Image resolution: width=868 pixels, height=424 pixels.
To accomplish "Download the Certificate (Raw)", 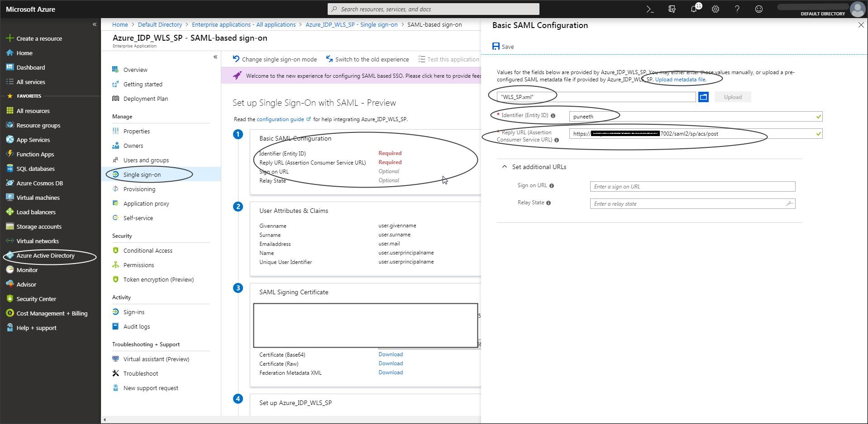I will tap(391, 363).
